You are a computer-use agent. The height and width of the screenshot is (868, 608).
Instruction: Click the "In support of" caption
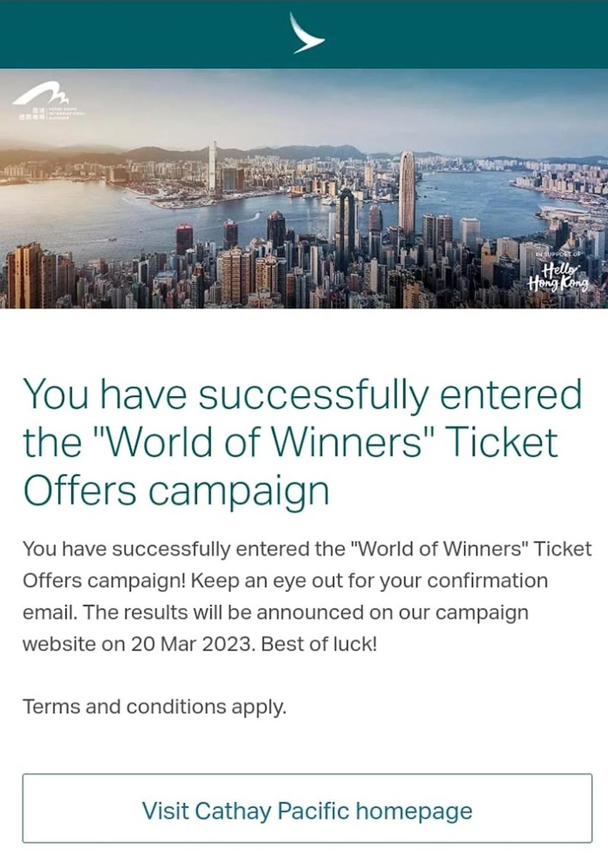(559, 254)
